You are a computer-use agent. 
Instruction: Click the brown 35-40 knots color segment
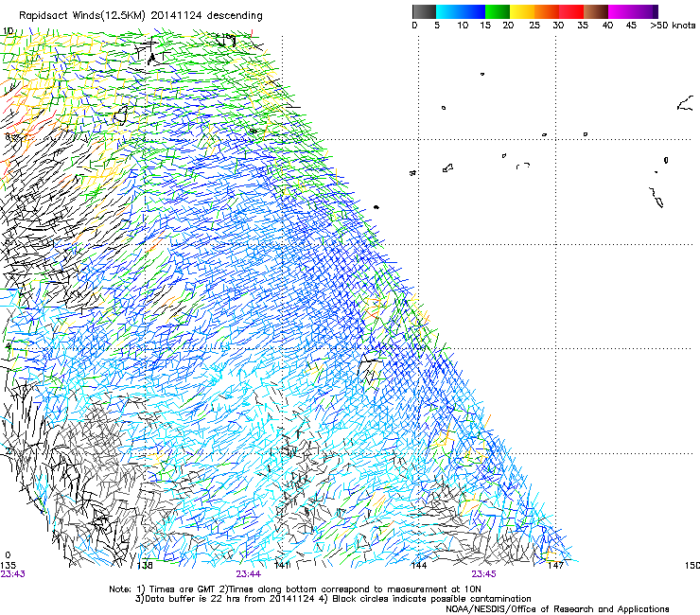coord(596,11)
